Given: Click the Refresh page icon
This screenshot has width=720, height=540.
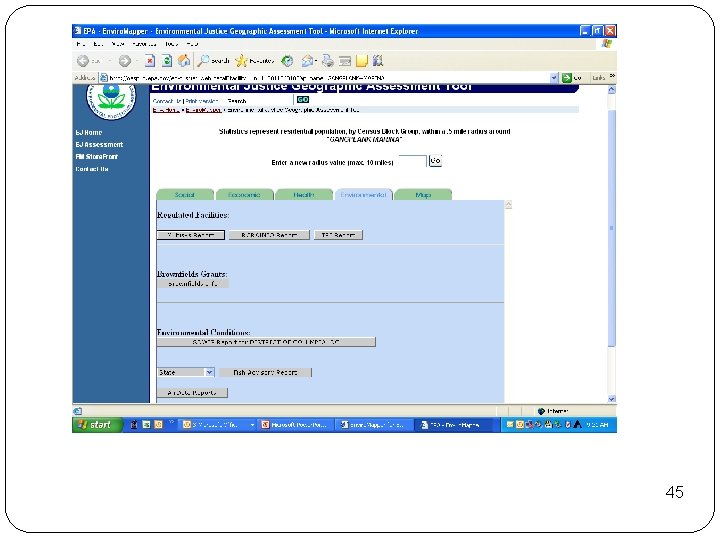Looking at the screenshot, I should (x=167, y=61).
